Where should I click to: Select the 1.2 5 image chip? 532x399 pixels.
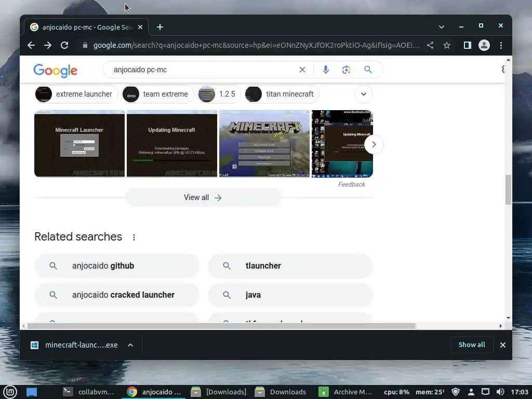pos(219,94)
